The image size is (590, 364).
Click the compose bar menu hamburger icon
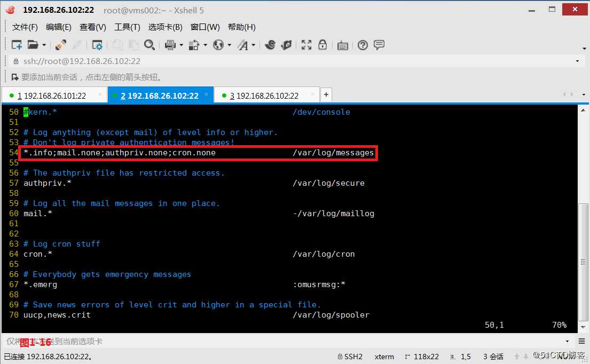pos(581,341)
